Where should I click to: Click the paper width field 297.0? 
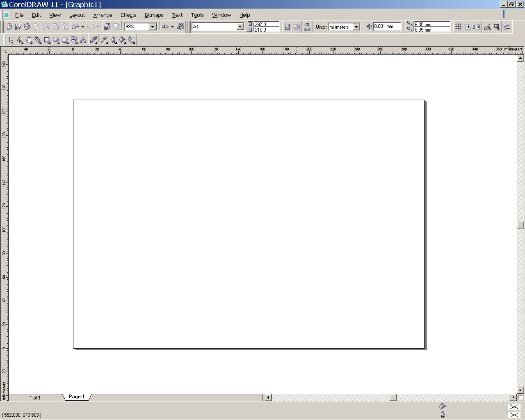(x=266, y=24)
